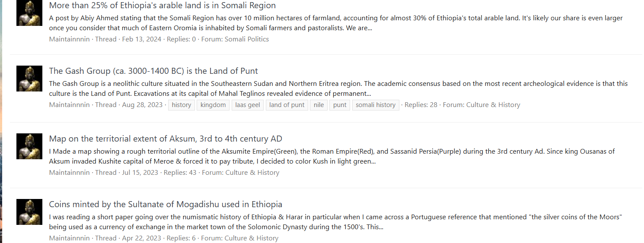Image resolution: width=644 pixels, height=243 pixels.
Task: Open "More than 25% of Ethiopia's arable land" thread
Action: [x=162, y=6]
